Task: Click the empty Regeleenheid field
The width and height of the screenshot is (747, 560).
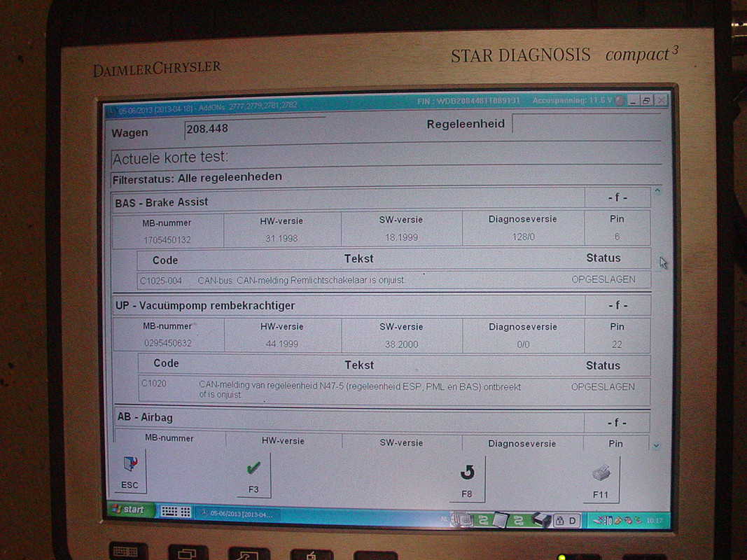Action: (x=586, y=124)
